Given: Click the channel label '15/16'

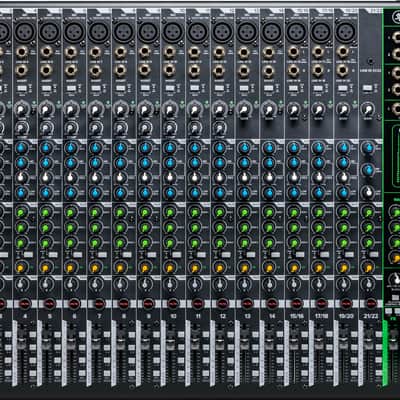Looking at the screenshot, I should [x=297, y=316].
